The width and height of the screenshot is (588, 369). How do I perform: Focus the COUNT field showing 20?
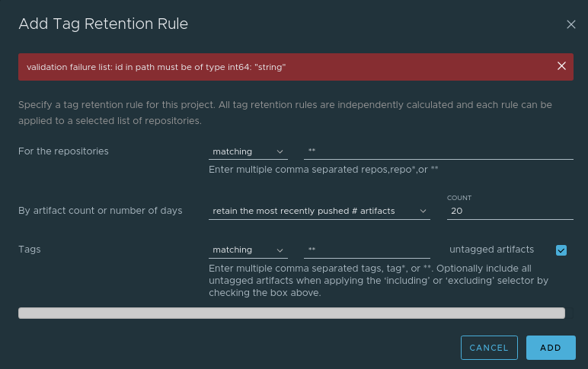pyautogui.click(x=510, y=211)
